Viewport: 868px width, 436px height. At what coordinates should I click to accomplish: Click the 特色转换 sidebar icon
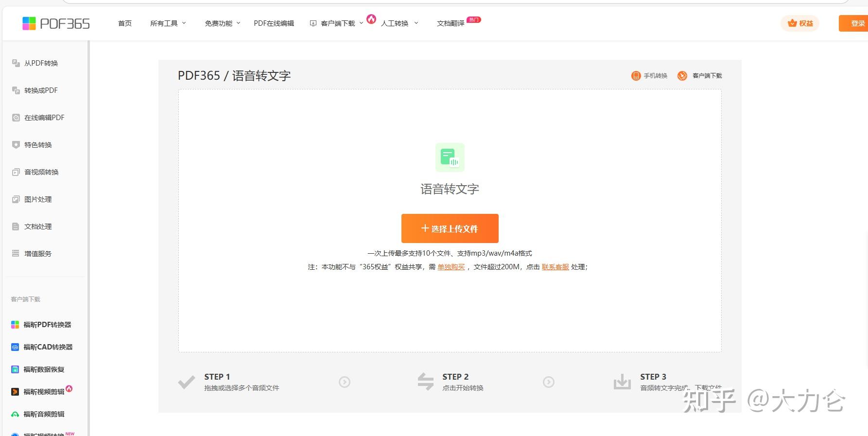(x=16, y=145)
